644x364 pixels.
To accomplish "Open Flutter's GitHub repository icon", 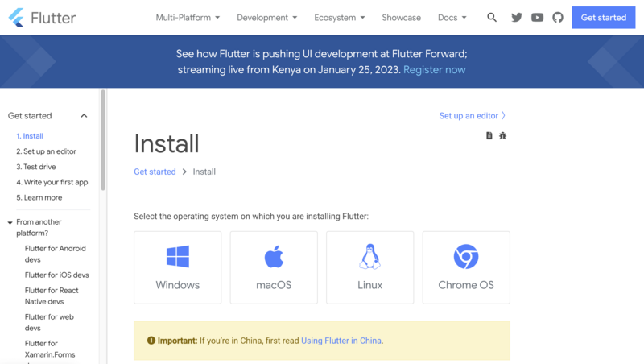I will point(558,17).
